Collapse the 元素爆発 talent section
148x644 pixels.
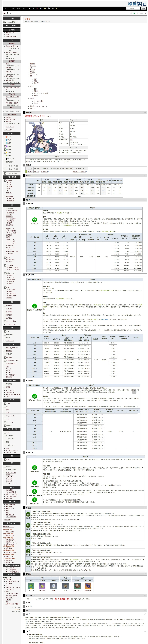point(27,381)
